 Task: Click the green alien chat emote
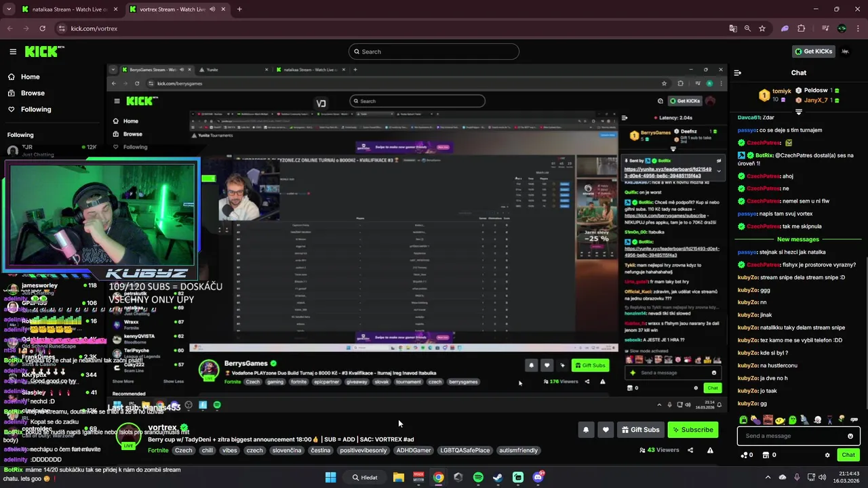743,420
